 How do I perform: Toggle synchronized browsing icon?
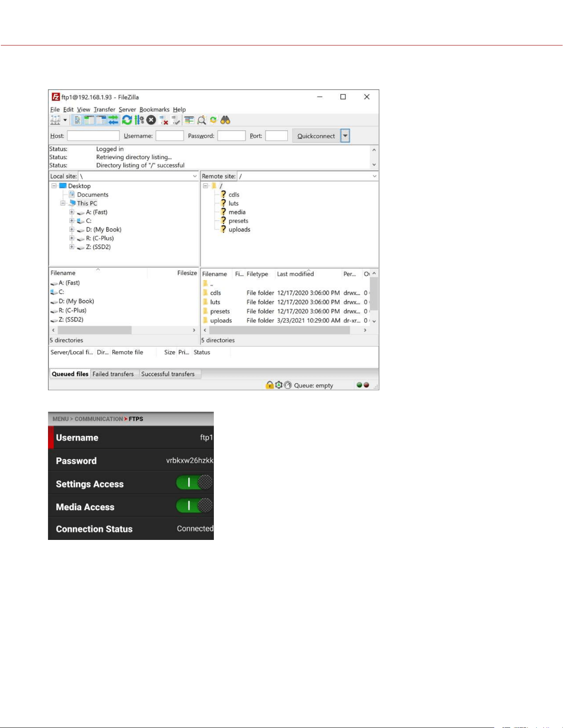coord(213,120)
